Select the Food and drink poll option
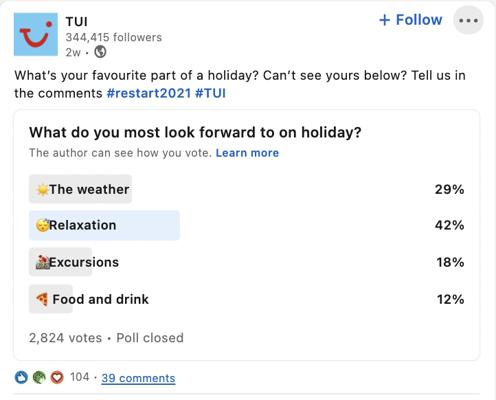This screenshot has height=400, width=496. [x=246, y=299]
